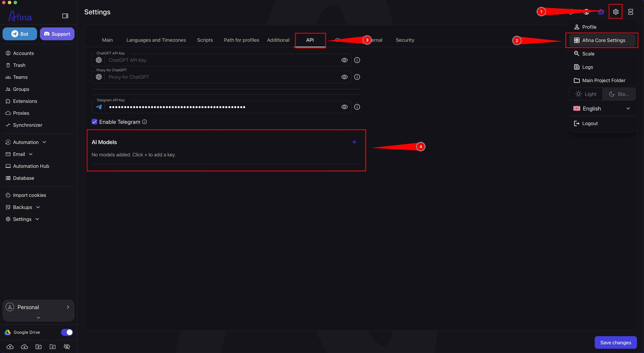Open the stacked panels layout icon
The image size is (644, 353).
point(631,12)
